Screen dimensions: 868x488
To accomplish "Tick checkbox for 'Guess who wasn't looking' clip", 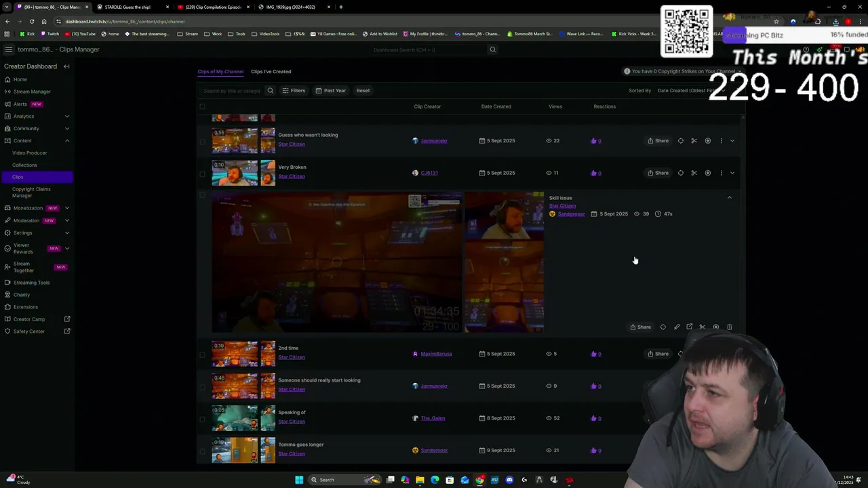I will (x=202, y=141).
